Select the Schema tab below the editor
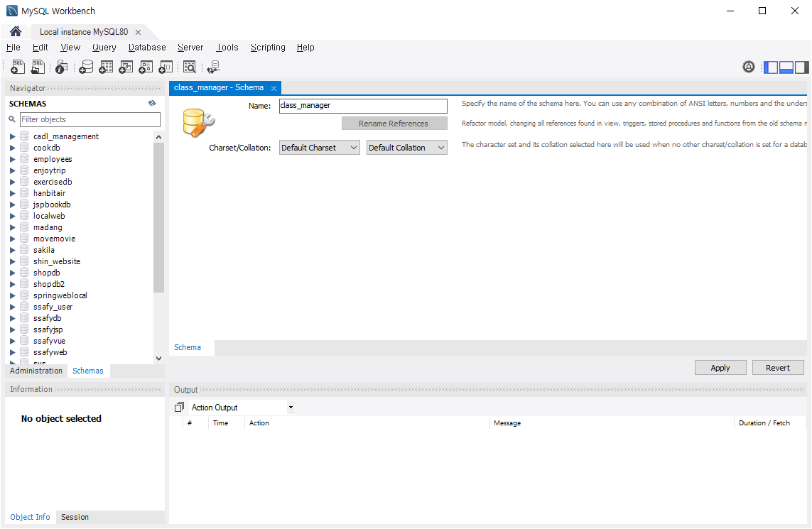This screenshot has width=812, height=529. (x=188, y=347)
